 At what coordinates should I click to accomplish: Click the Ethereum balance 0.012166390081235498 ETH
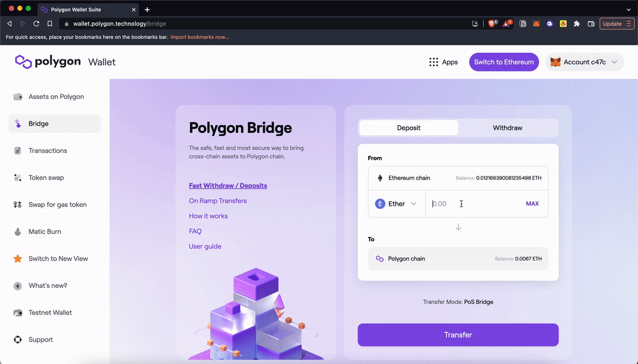pos(509,178)
